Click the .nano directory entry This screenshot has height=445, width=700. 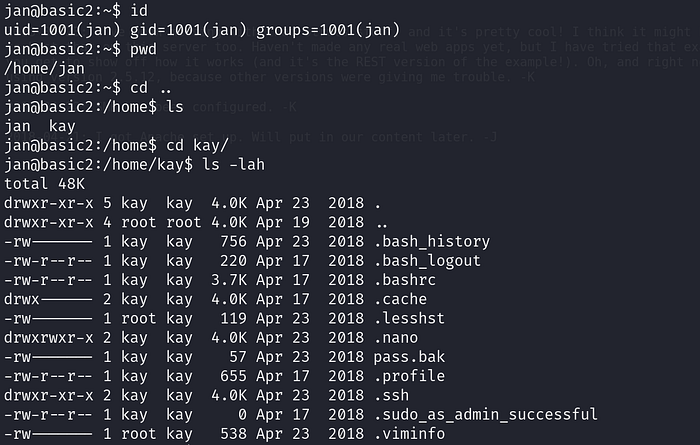tap(401, 338)
